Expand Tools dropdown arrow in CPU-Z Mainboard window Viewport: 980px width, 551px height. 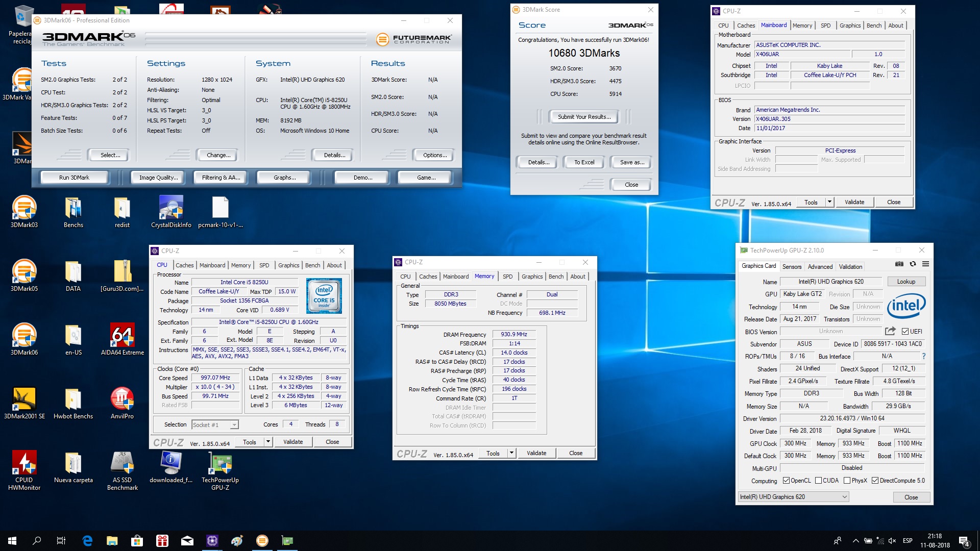pos(829,202)
